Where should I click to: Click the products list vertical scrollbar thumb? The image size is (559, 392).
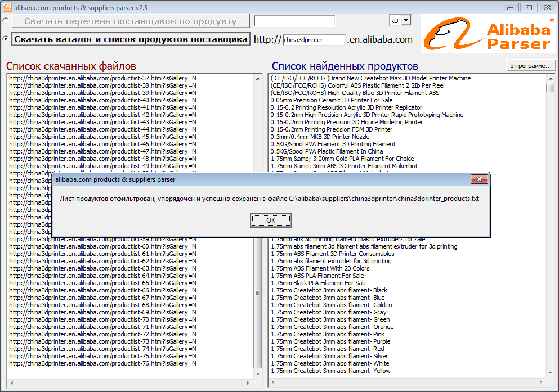click(551, 88)
